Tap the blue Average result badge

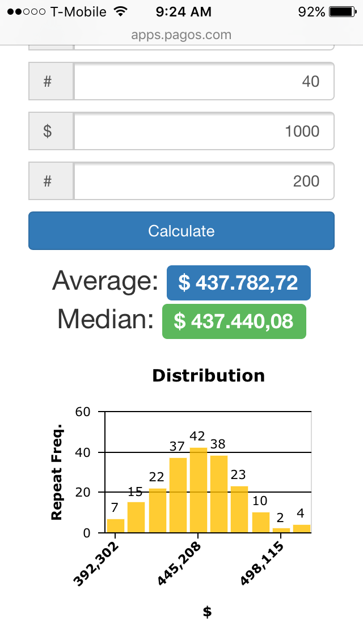click(238, 281)
